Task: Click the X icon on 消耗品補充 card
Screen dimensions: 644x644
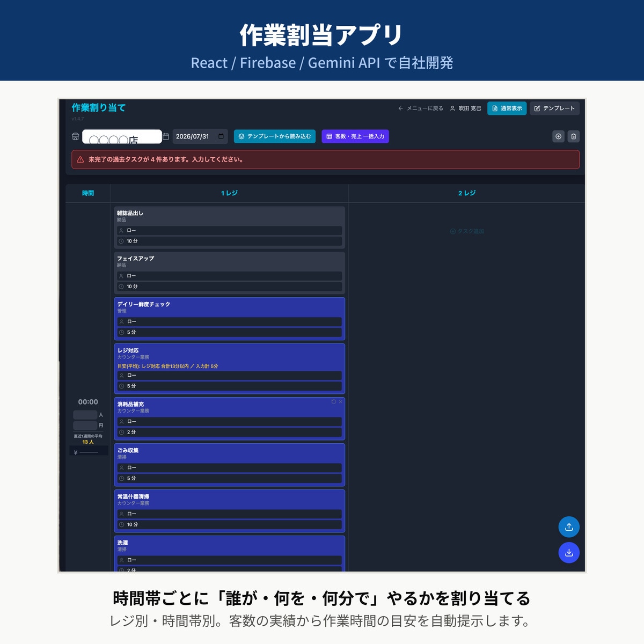Action: coord(340,401)
